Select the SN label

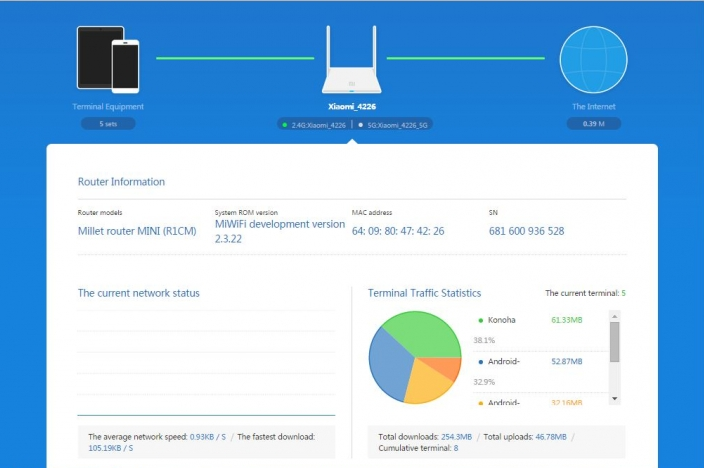click(493, 212)
